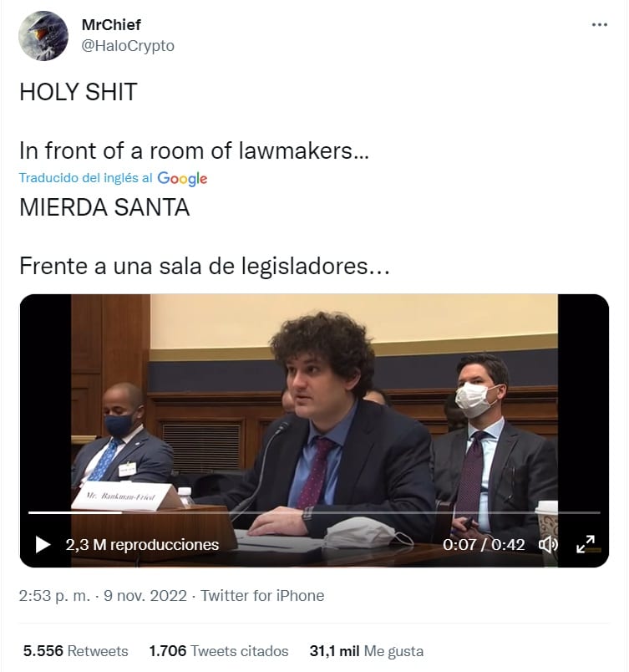This screenshot has width=629, height=672.
Task: Click 'Traducido del inglés al' translation link
Action: coord(86,178)
